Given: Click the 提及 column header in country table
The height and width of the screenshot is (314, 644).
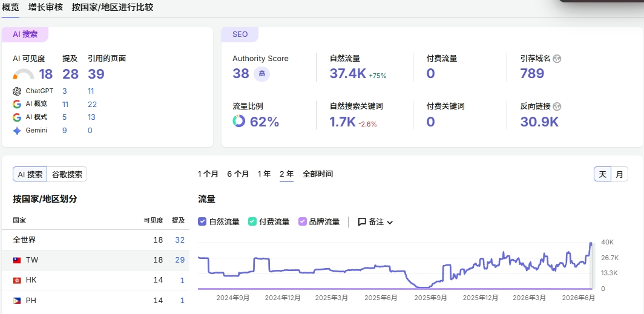Looking at the screenshot, I should (178, 220).
